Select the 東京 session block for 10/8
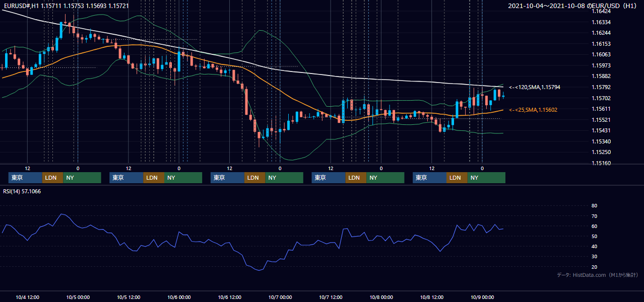Screen dimensions: 644x302 429,178
